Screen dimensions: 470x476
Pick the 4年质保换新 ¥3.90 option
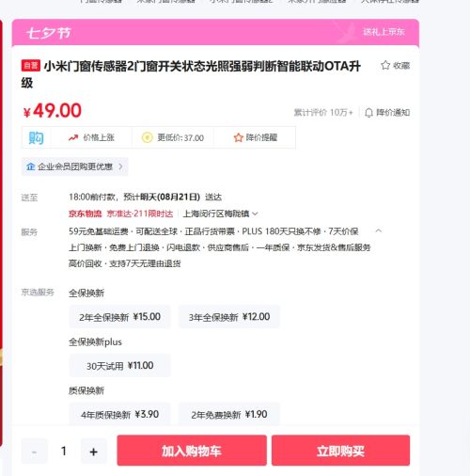click(x=120, y=414)
